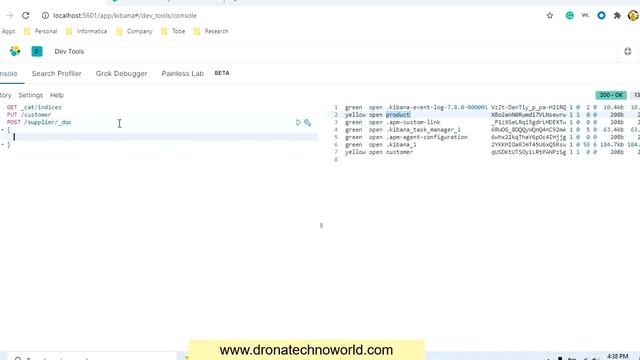Click the address bar URL

(125, 16)
